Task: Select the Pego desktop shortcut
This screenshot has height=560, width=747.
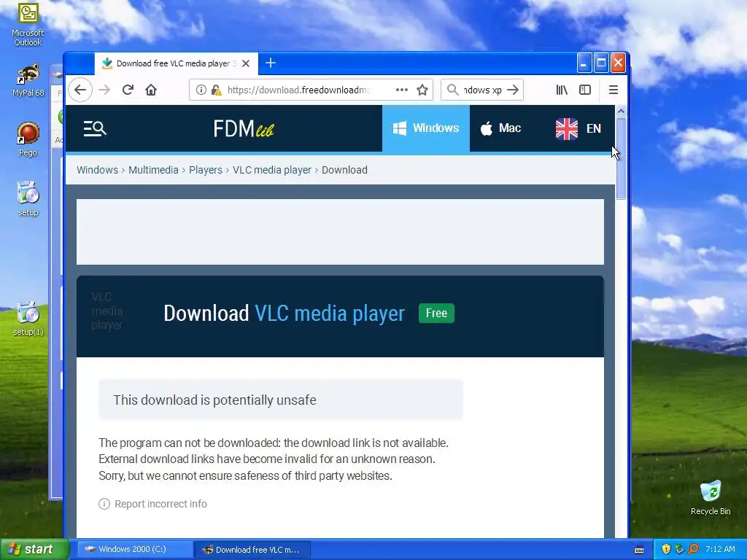Action: (x=28, y=139)
